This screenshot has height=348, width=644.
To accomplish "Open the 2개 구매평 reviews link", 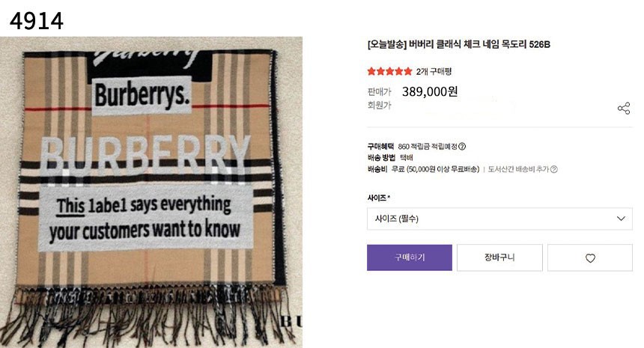I will [434, 71].
